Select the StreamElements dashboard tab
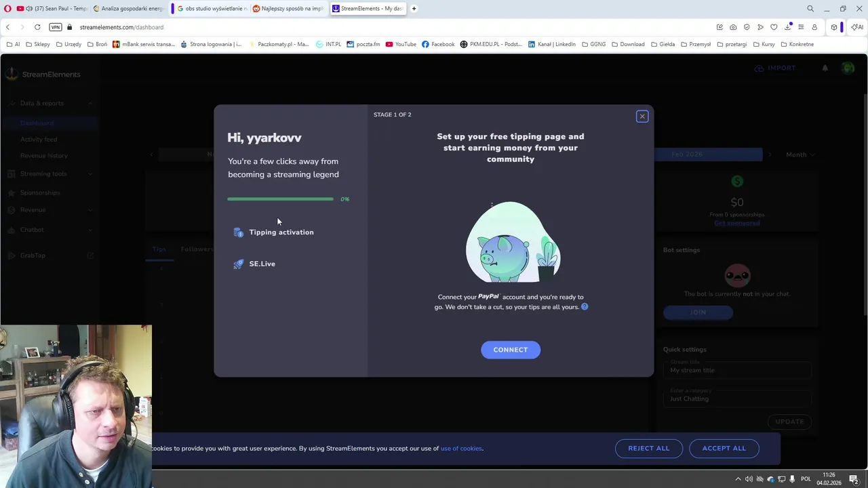Image resolution: width=868 pixels, height=488 pixels. (x=368, y=9)
